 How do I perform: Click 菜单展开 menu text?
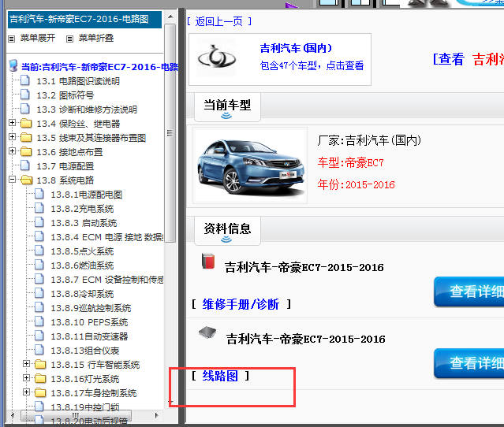tap(38, 38)
